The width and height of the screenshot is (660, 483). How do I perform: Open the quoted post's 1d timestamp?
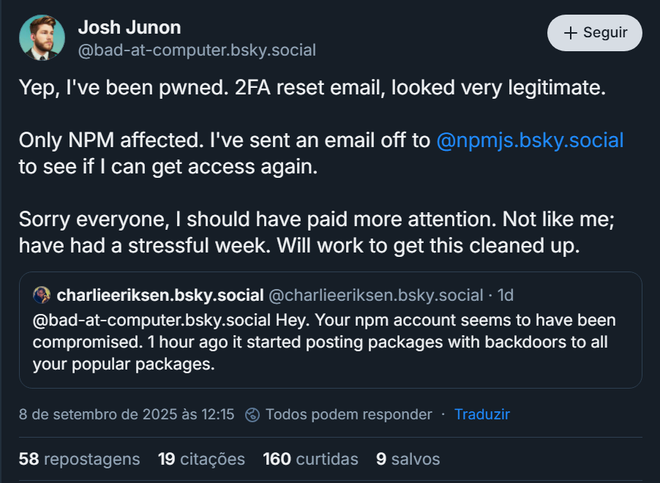[x=506, y=295]
